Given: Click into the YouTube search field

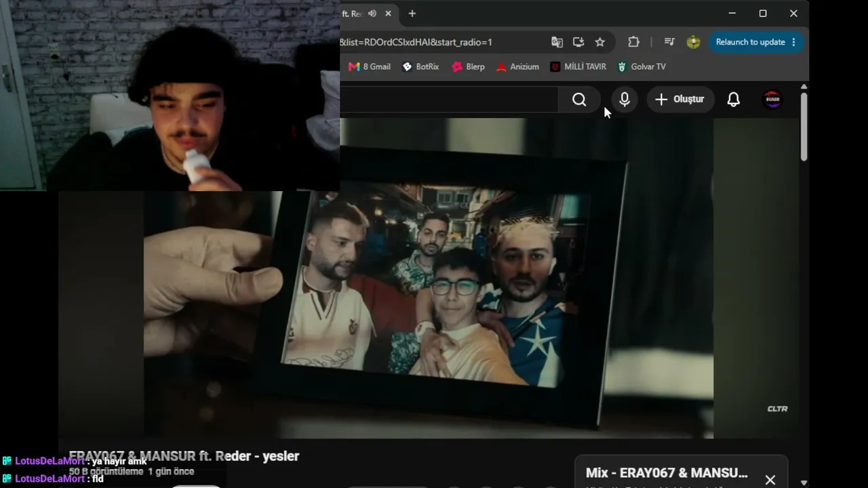Looking at the screenshot, I should [449, 100].
